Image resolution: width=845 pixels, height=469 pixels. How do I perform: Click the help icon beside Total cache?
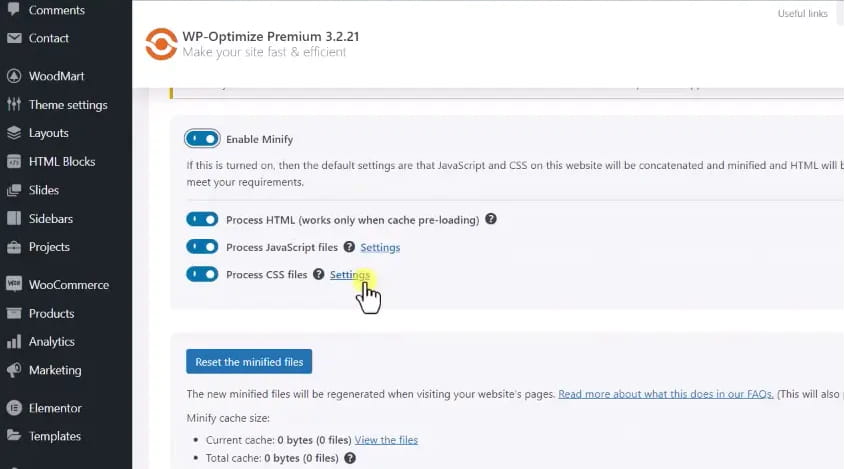[350, 459]
